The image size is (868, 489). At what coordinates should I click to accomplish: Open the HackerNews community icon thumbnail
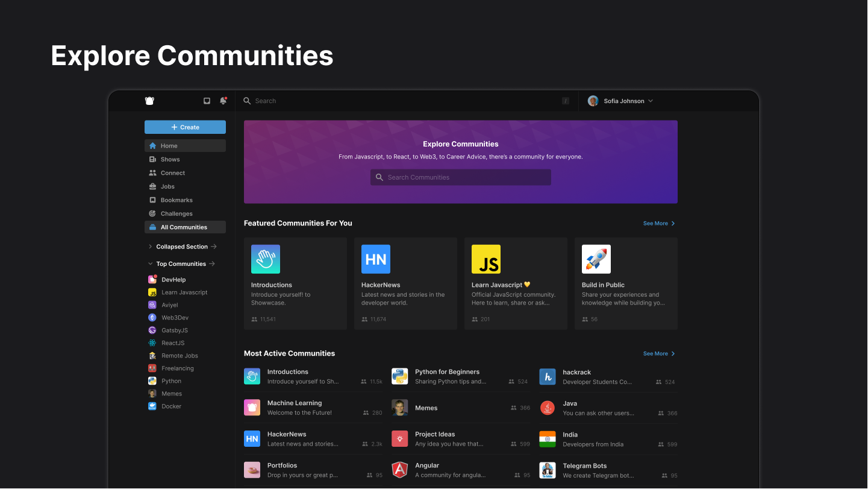(375, 259)
